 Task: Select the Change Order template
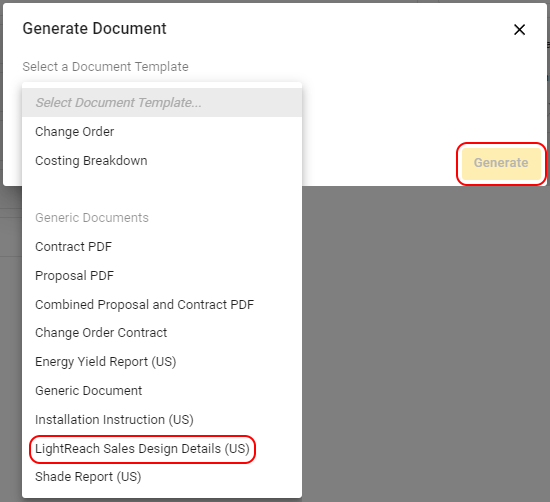click(162, 132)
